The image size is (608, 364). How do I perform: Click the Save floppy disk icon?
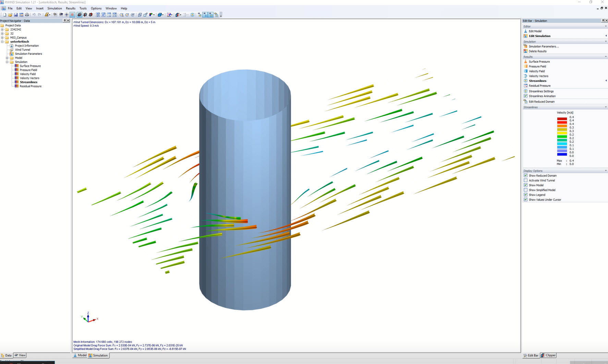coord(16,15)
